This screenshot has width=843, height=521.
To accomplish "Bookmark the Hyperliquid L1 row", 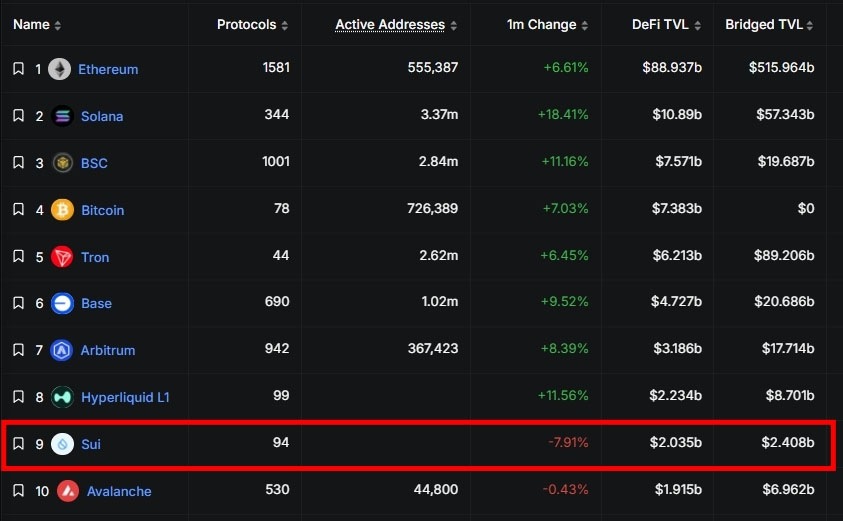I will click(18, 397).
